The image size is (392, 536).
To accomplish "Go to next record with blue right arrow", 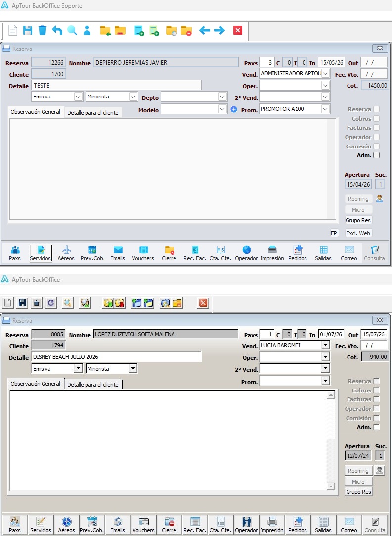I will coord(219,30).
